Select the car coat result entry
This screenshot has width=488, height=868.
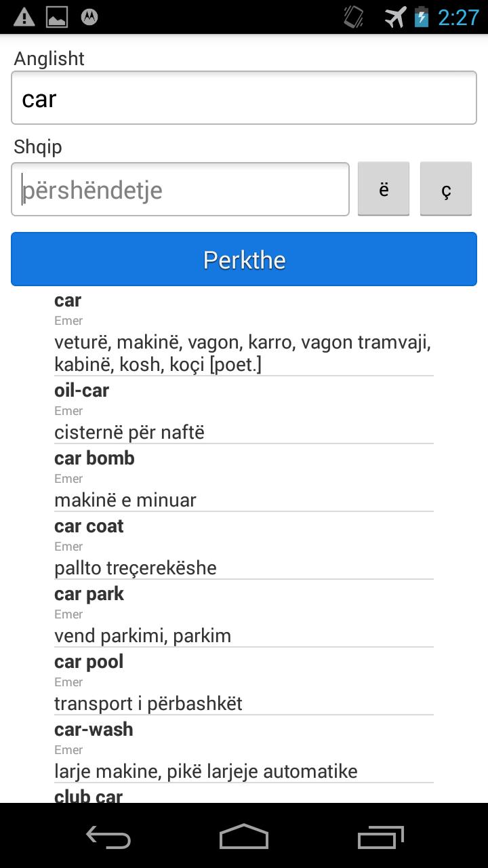[x=244, y=547]
